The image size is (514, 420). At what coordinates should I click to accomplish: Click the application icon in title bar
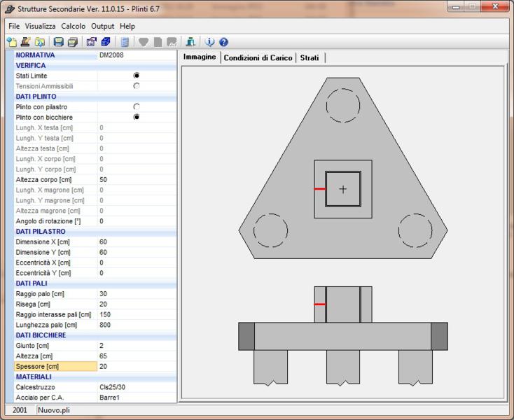point(10,9)
